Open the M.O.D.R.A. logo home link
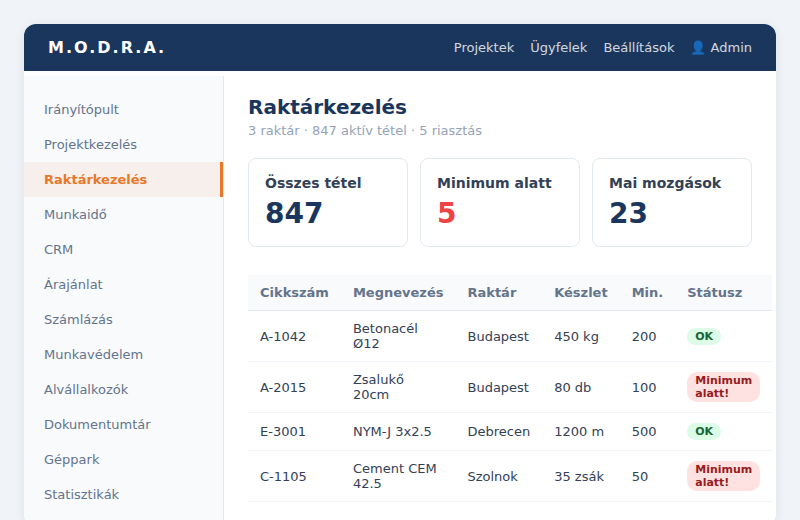Viewport: 800px width, 520px height. (x=106, y=47)
